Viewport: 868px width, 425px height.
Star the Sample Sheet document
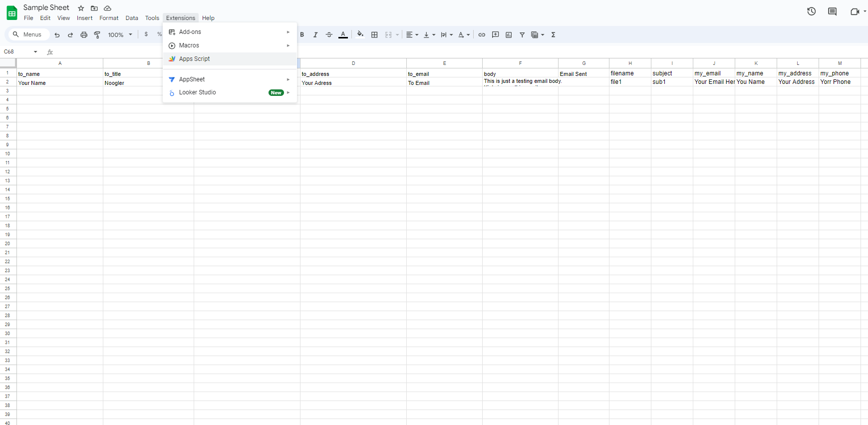click(x=81, y=8)
